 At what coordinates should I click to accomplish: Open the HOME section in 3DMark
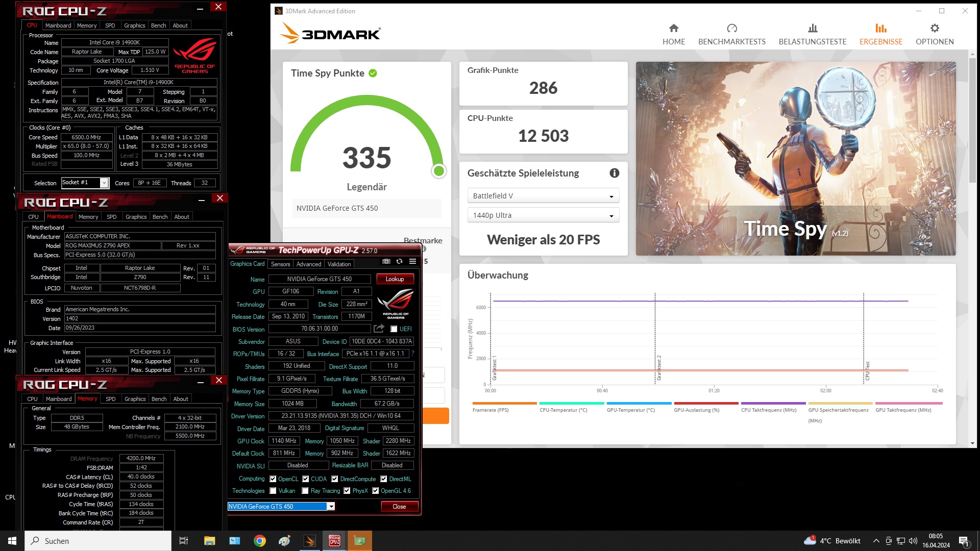674,34
